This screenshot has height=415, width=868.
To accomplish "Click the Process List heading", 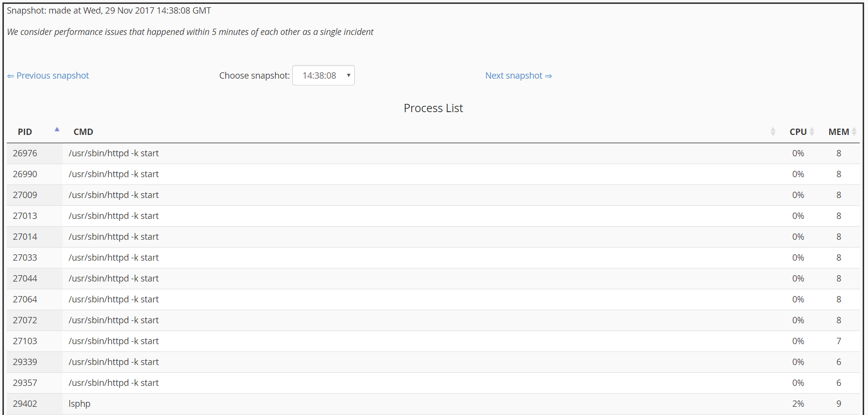I will [x=433, y=108].
